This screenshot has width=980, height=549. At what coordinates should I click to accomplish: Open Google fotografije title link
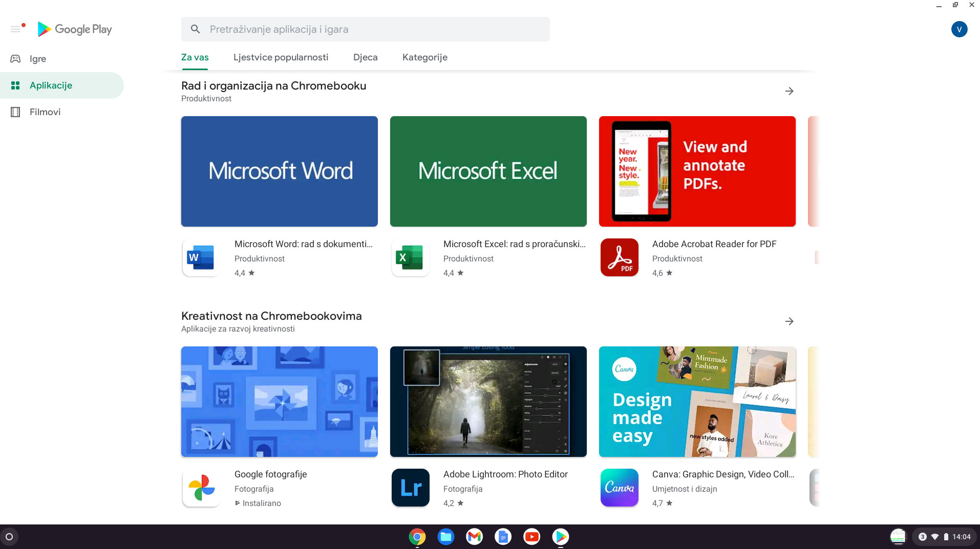pos(270,474)
